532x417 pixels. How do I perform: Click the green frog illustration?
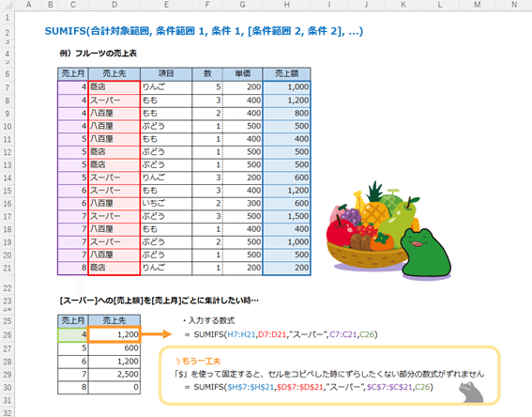[426, 254]
